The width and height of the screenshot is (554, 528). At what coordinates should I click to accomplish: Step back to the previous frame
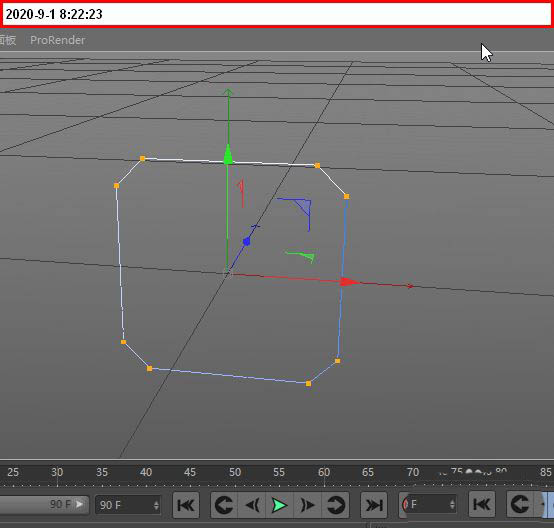tap(252, 505)
